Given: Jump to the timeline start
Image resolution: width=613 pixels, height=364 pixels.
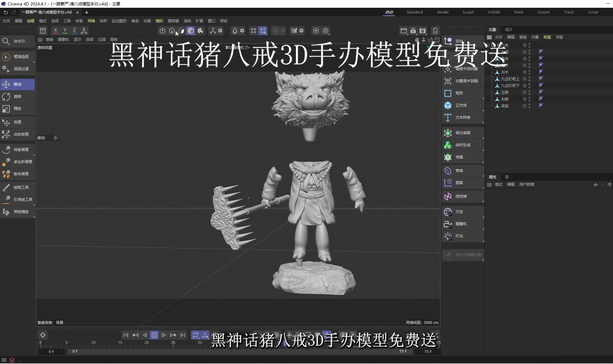Looking at the screenshot, I should click(126, 335).
